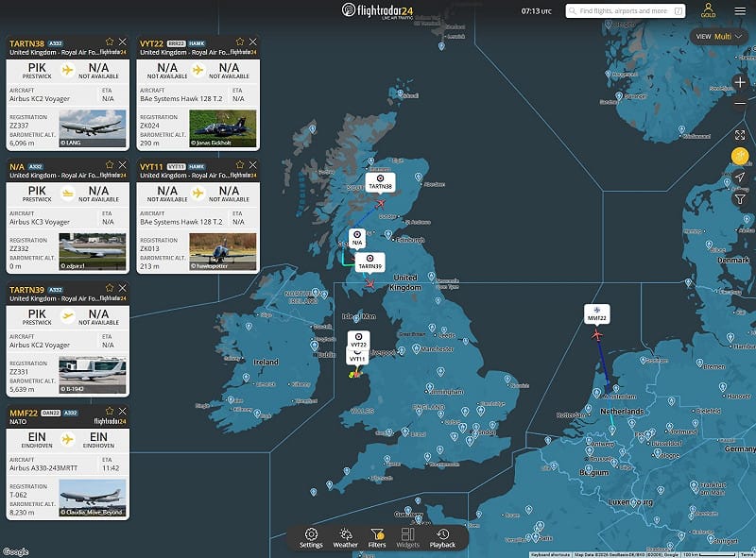
Task: Open the Flightradar24 logo home link
Action: [377, 10]
